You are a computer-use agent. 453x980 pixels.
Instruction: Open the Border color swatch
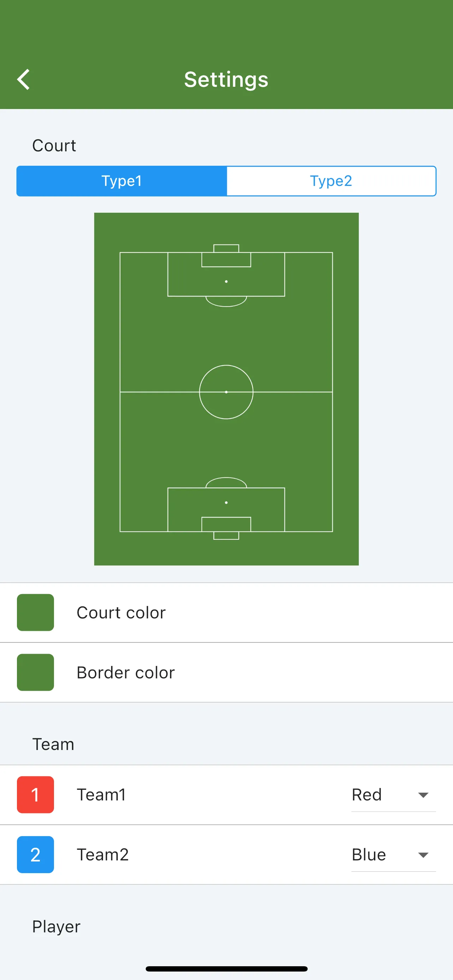point(35,672)
